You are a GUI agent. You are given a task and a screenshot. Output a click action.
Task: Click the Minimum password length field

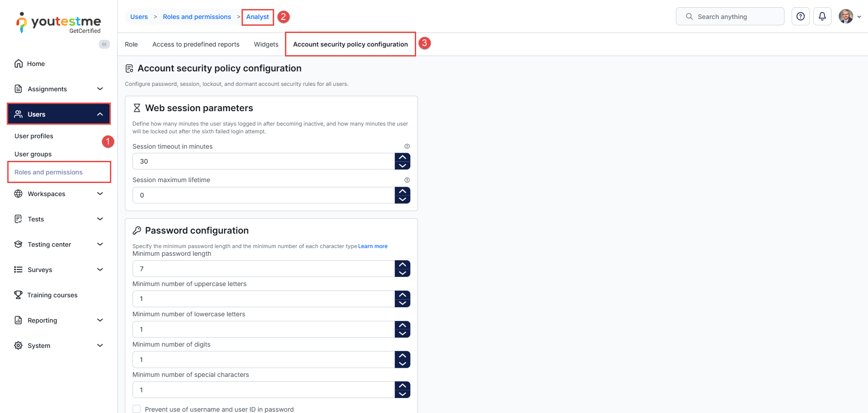click(x=264, y=269)
